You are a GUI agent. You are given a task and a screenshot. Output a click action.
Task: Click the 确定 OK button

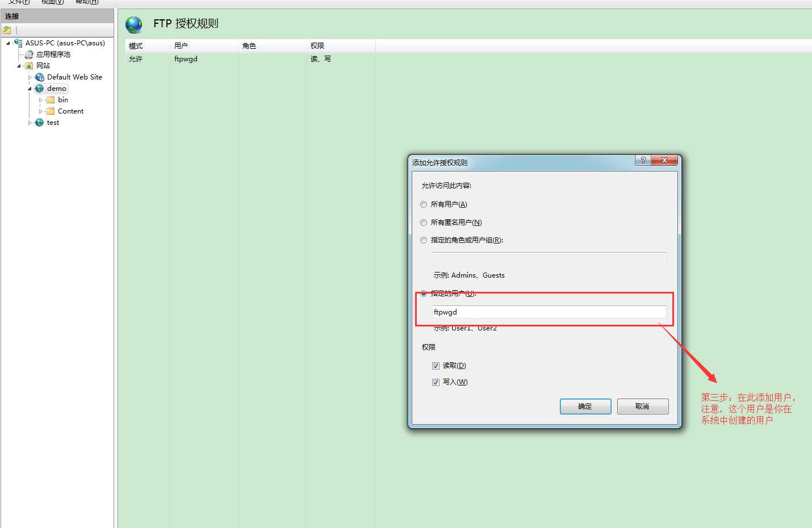585,407
